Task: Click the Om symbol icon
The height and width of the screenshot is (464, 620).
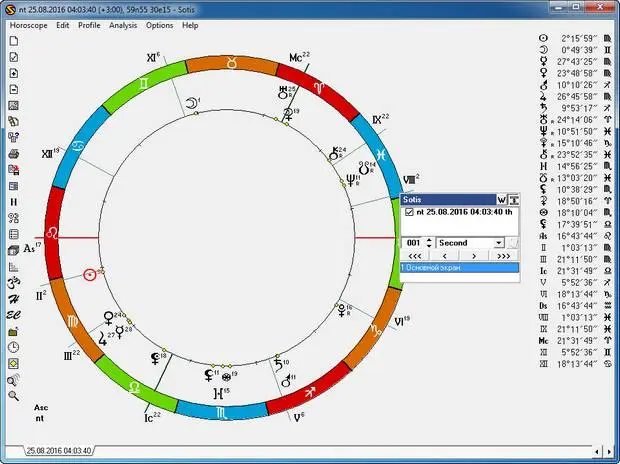Action: [x=13, y=283]
